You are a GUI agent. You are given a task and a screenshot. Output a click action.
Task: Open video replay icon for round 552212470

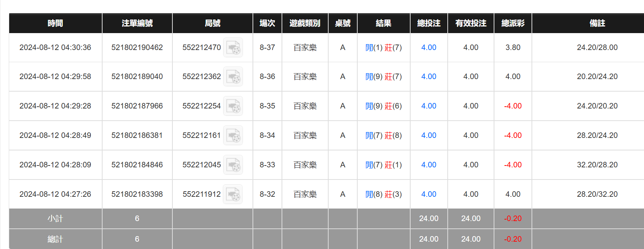[x=233, y=48]
